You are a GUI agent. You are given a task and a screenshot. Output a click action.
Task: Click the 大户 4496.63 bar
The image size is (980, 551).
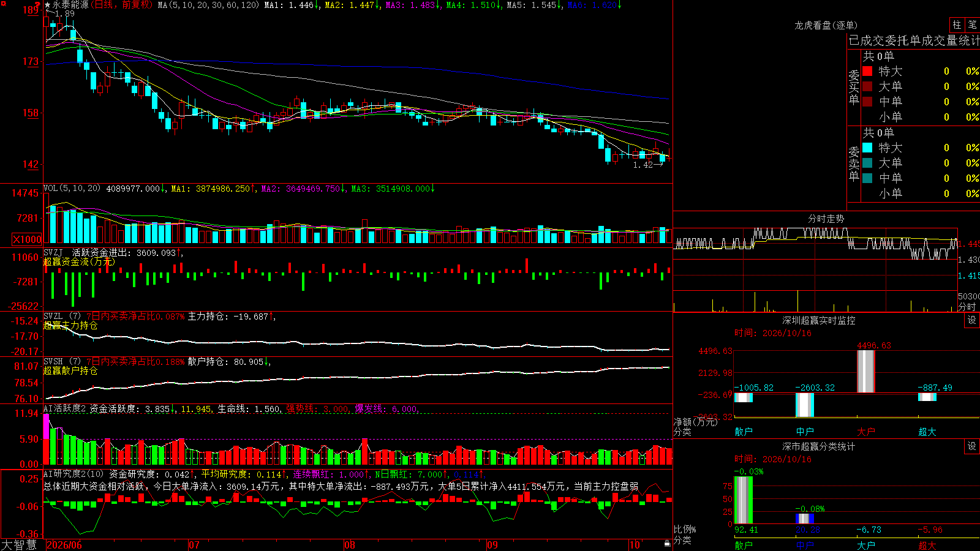865,371
